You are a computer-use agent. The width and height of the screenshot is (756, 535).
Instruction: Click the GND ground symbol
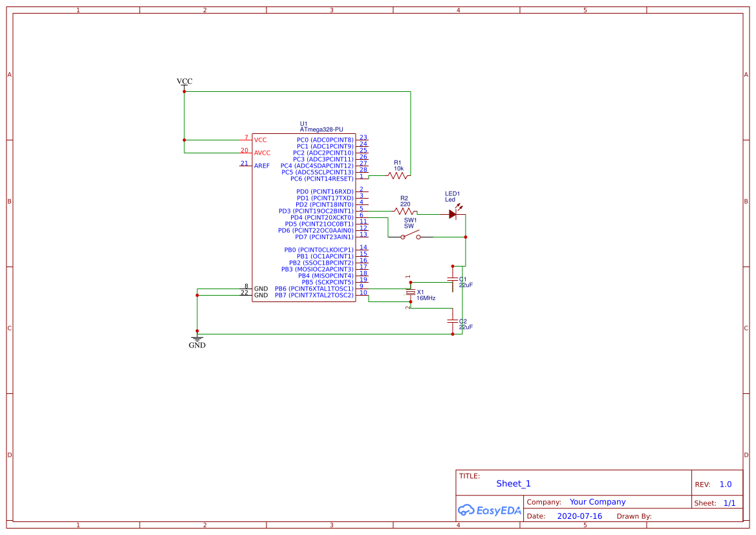click(x=197, y=338)
